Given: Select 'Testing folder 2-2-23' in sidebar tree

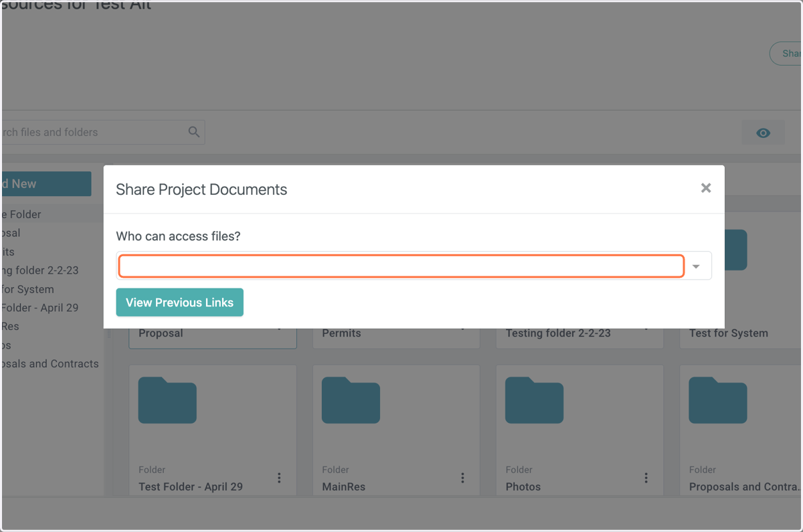Looking at the screenshot, I should (x=39, y=270).
